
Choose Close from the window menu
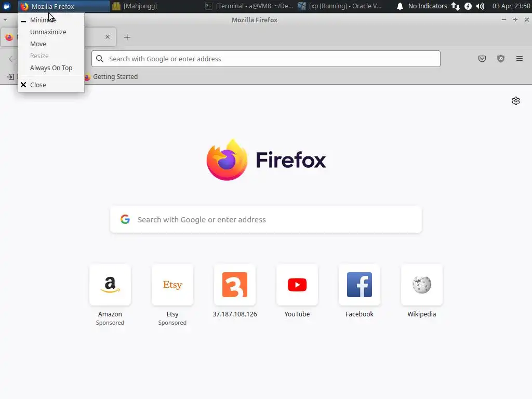[51, 85]
